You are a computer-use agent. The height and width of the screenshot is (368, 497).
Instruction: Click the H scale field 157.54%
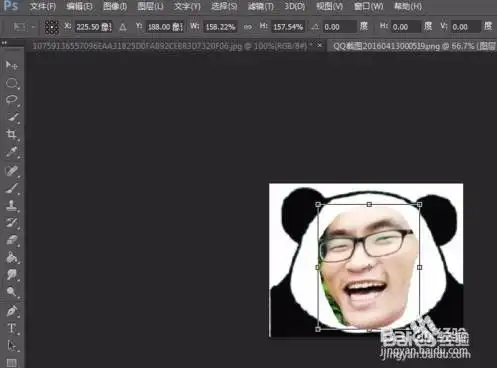(x=288, y=27)
